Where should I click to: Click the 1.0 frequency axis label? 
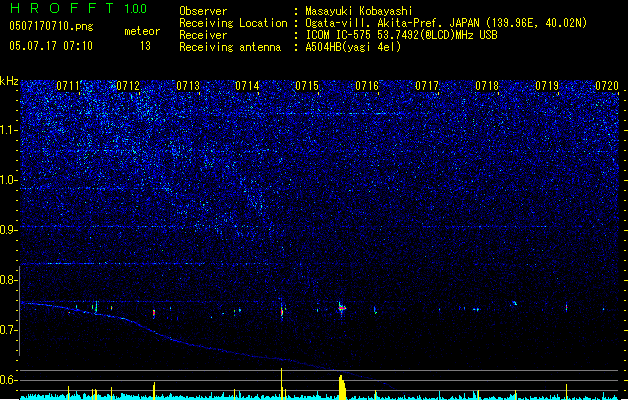8,180
